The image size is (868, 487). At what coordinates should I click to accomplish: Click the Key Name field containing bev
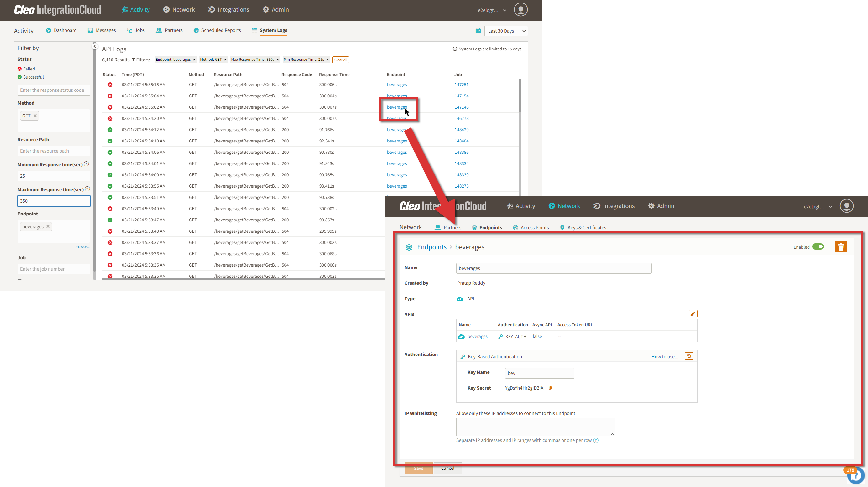540,373
